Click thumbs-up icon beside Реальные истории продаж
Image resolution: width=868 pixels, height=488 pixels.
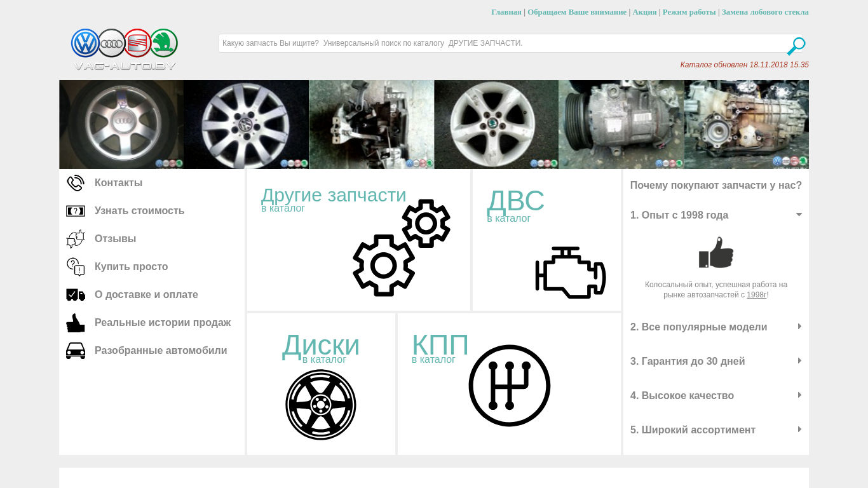coord(76,323)
